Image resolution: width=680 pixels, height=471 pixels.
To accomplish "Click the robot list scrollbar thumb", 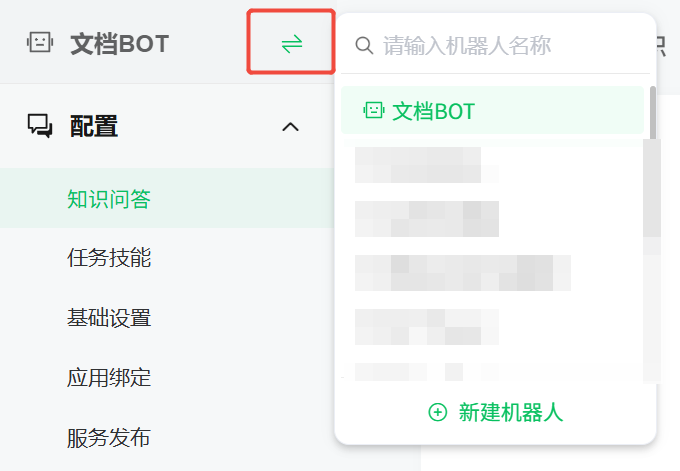I will 653,113.
